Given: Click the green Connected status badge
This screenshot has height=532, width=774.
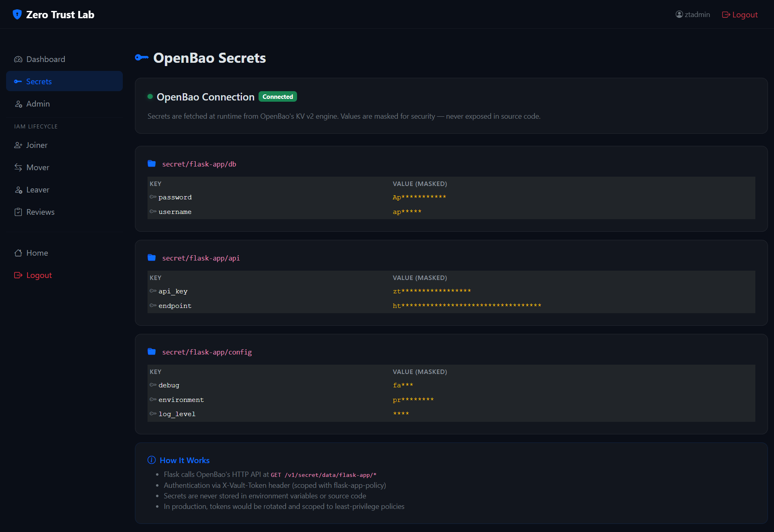Looking at the screenshot, I should (x=278, y=97).
